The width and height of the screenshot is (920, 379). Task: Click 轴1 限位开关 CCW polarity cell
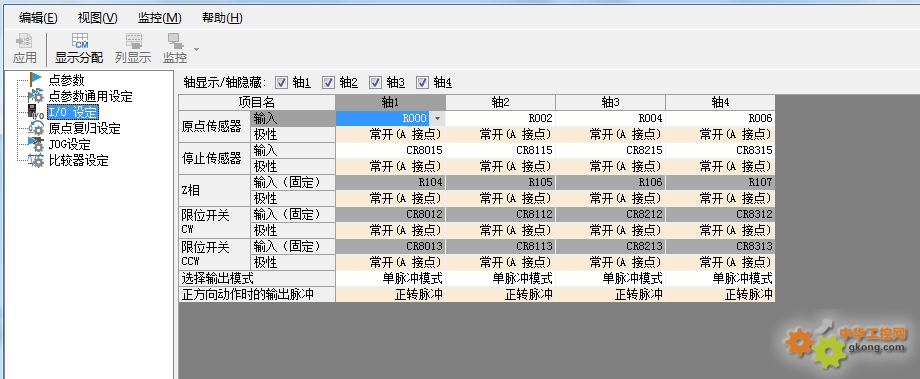(x=390, y=262)
